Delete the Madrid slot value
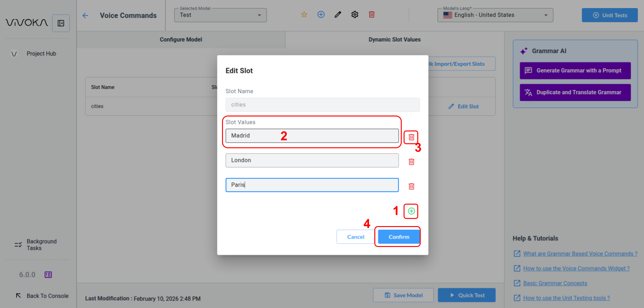644x308 pixels. point(411,137)
